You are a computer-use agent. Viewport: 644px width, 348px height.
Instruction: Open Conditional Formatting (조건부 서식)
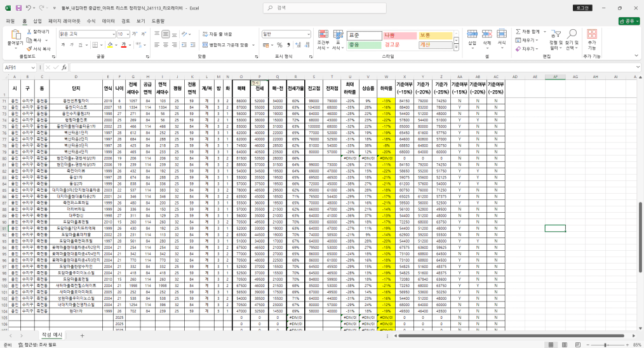tap(323, 40)
